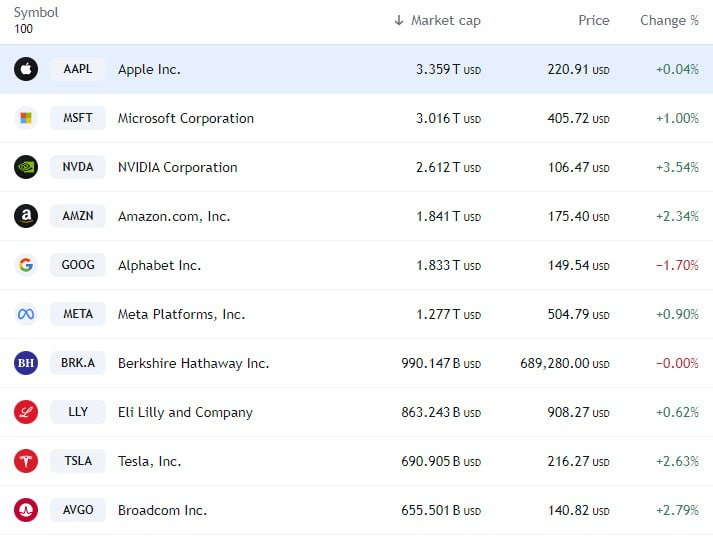Image resolution: width=713 pixels, height=536 pixels.
Task: Open the AVGO ticker badge
Action: pyautogui.click(x=78, y=510)
